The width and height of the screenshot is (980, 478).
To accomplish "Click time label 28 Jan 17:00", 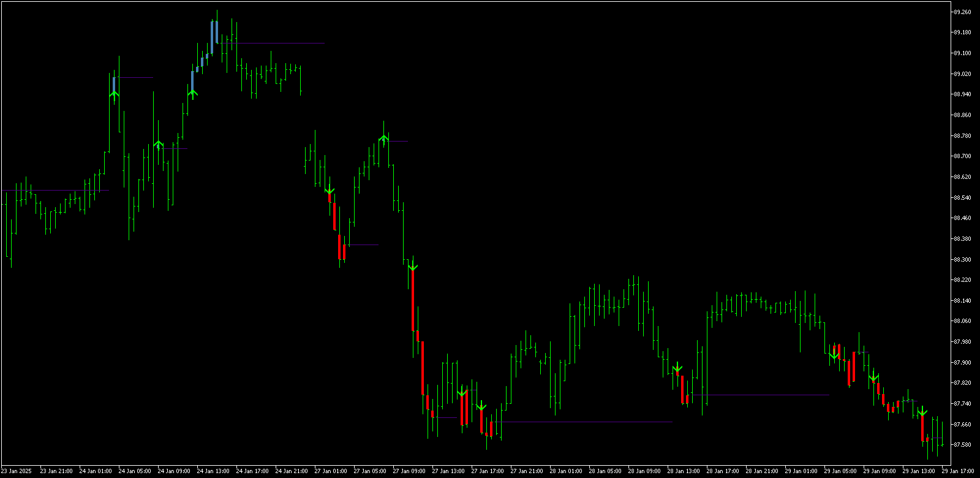I will [723, 471].
